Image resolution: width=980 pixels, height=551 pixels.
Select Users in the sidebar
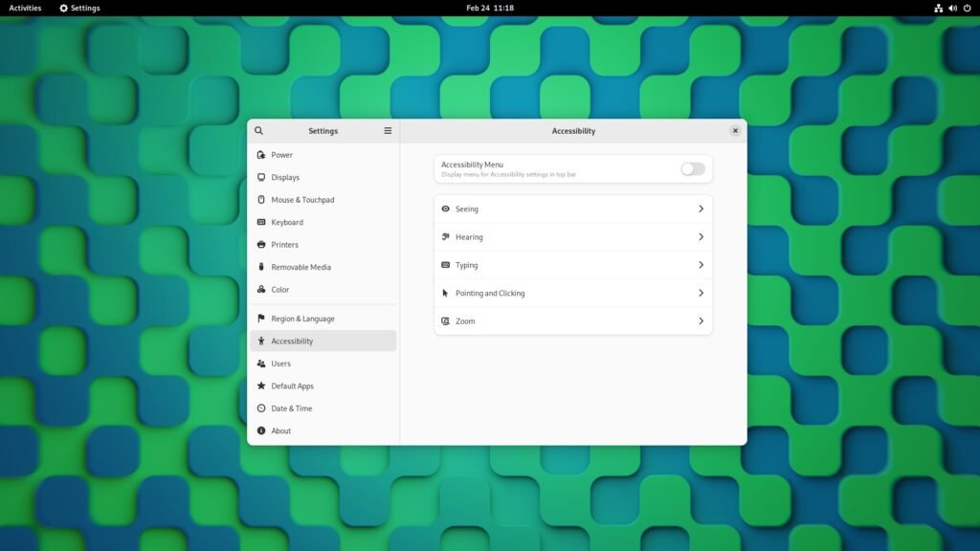point(323,364)
